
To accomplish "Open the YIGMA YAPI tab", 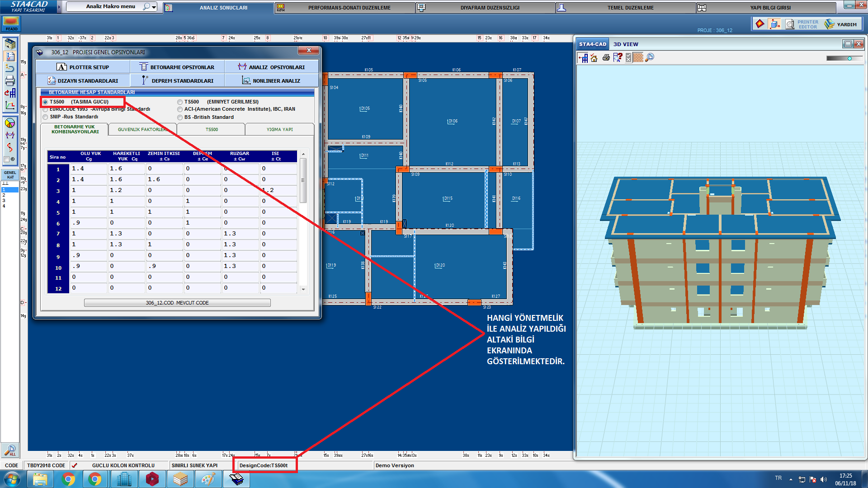I will coord(279,130).
